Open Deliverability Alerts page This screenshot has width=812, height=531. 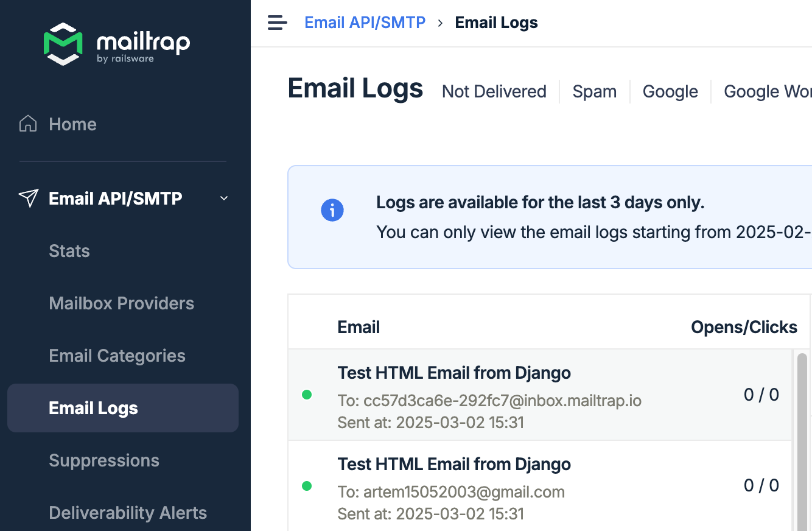coord(128,513)
